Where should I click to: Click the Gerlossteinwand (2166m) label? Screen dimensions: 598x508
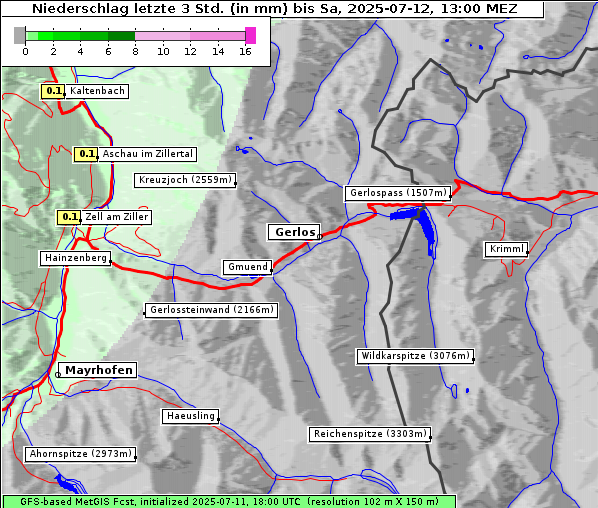click(x=211, y=310)
